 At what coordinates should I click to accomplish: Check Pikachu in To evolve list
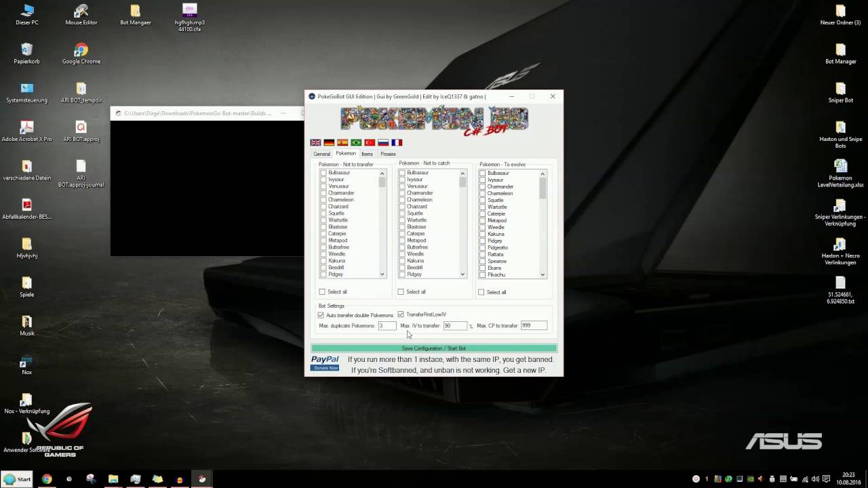[483, 275]
